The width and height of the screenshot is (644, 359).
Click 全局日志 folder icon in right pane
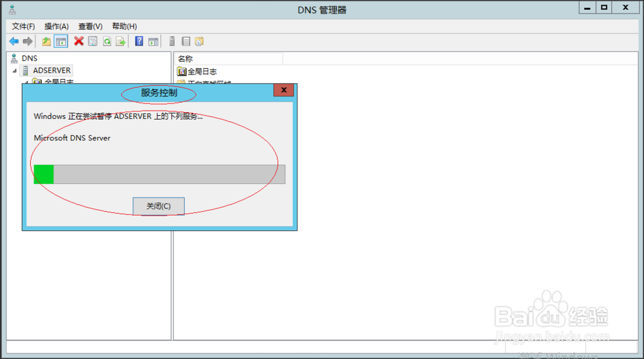[182, 71]
